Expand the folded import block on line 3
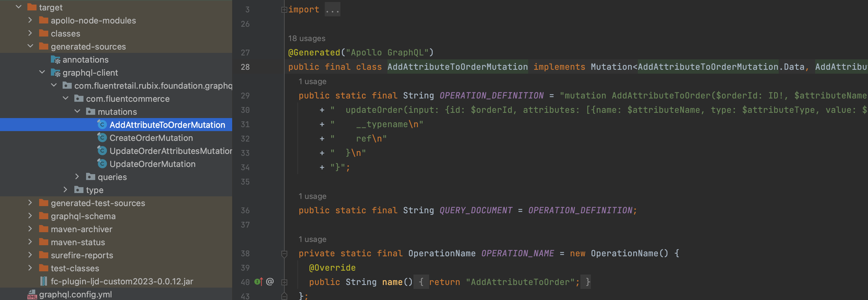Screen dimensions: 868x300 pos(284,10)
